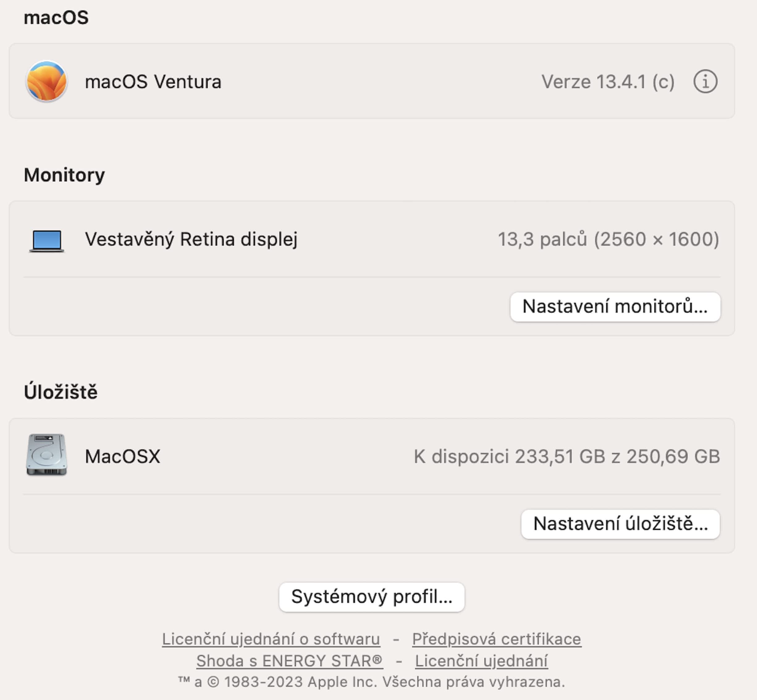
Task: Open the version info circle icon
Action: pyautogui.click(x=705, y=82)
